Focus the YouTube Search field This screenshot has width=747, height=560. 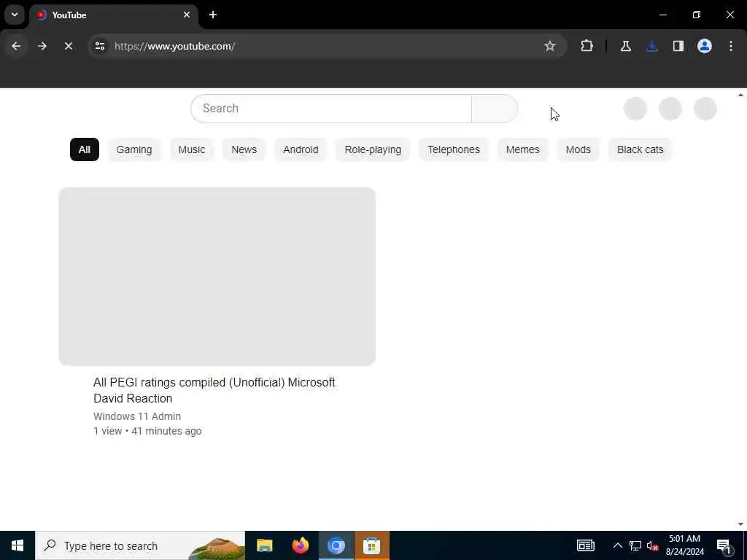[331, 109]
